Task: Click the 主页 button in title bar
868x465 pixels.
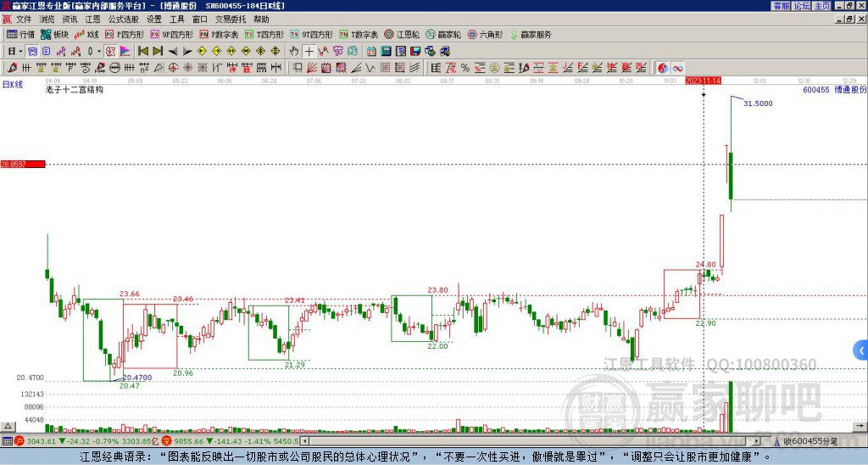Action: click(x=821, y=6)
